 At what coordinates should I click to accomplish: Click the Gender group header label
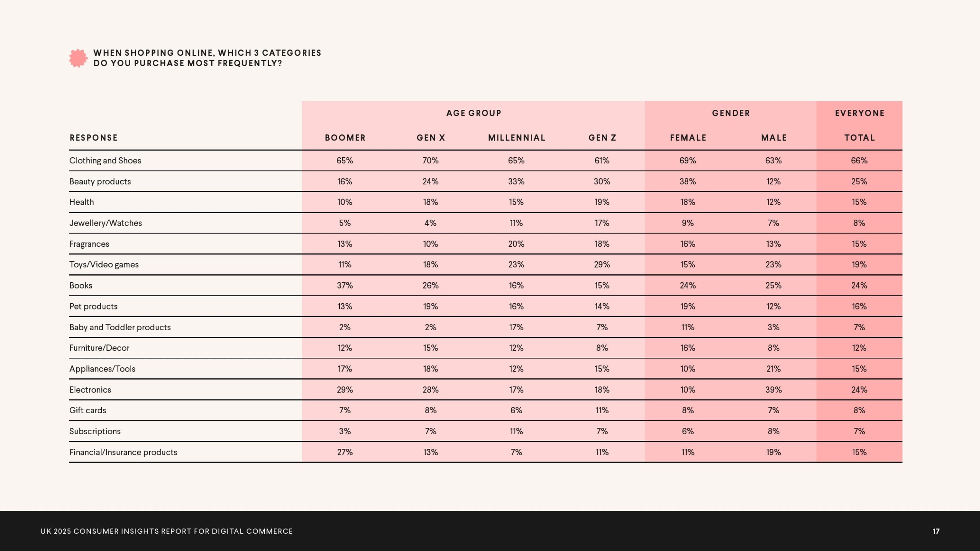click(731, 113)
